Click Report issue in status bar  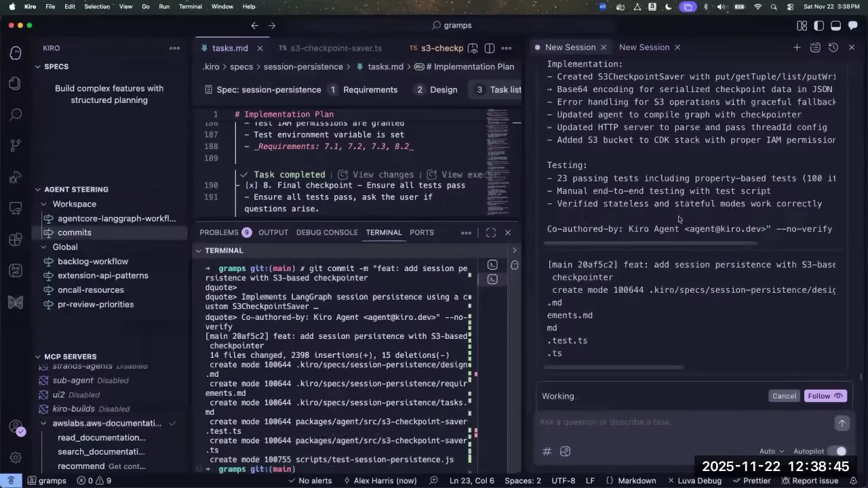point(810,481)
